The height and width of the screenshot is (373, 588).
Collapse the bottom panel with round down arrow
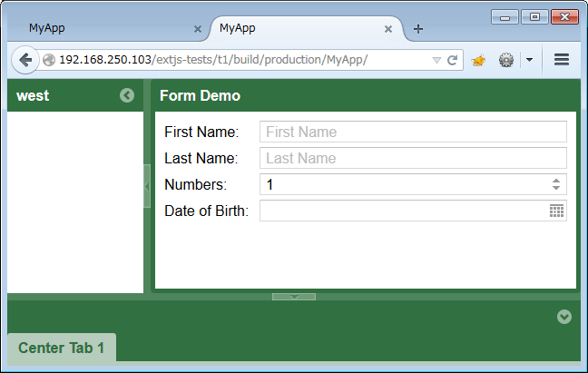pos(564,317)
